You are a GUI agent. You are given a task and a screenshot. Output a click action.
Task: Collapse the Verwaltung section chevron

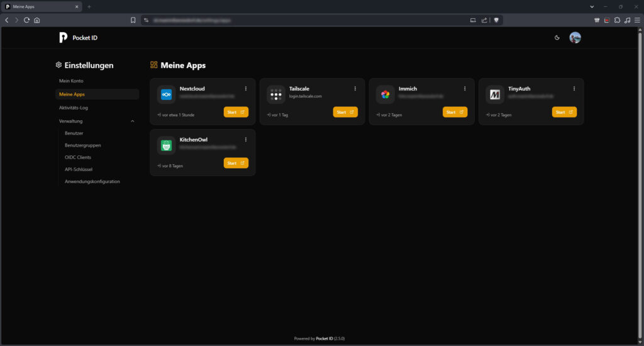[132, 121]
